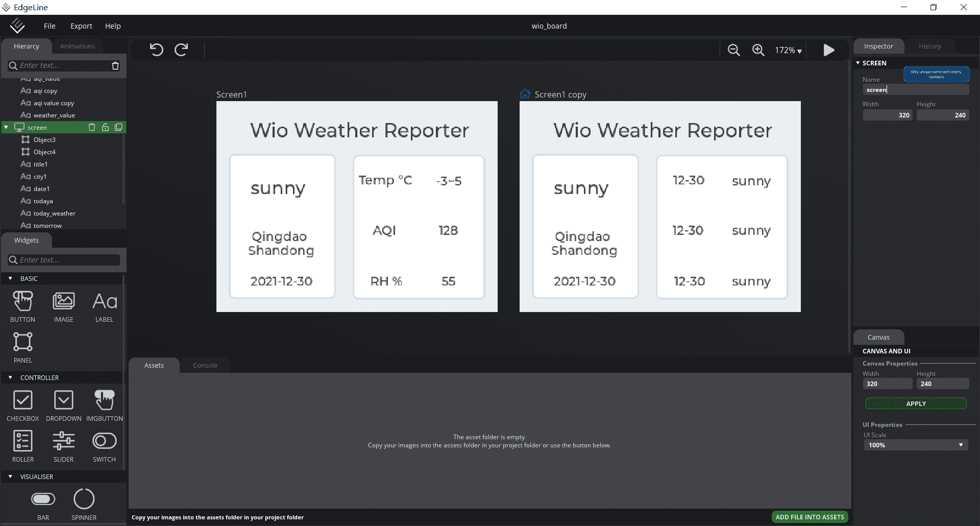Click the Widgets tab

click(x=27, y=240)
